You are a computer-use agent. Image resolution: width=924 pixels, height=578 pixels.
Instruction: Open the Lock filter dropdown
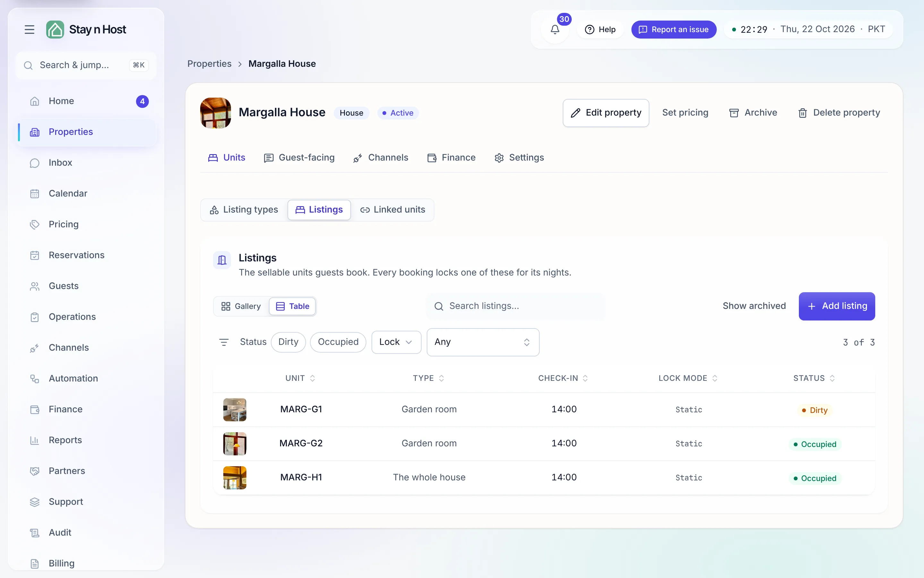coord(396,342)
